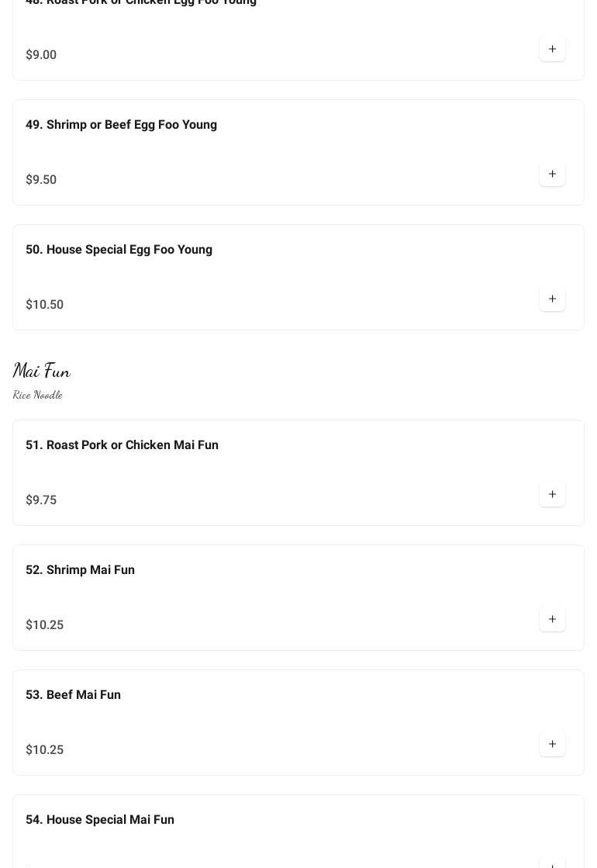This screenshot has height=868, width=597.
Task: Click the $9.00 price label
Action: [41, 55]
